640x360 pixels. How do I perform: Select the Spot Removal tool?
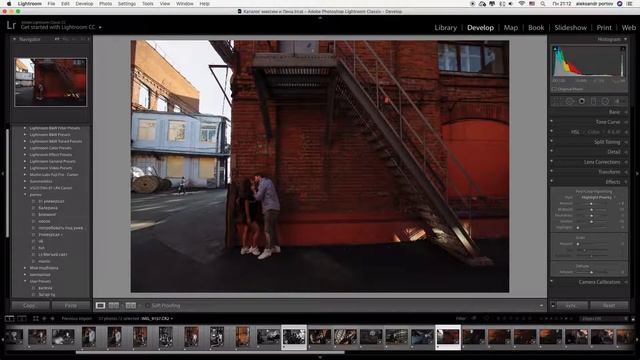tap(570, 101)
